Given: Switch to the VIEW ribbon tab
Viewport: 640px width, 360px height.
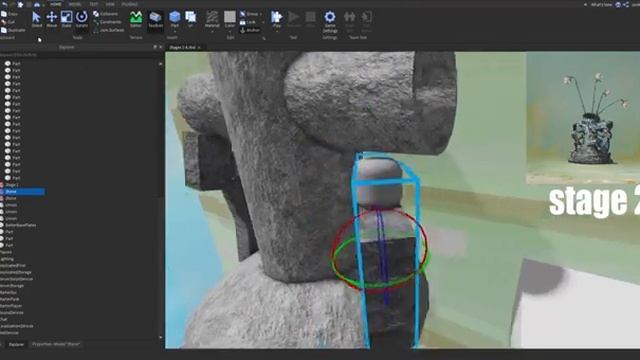Looking at the screenshot, I should [x=110, y=4].
